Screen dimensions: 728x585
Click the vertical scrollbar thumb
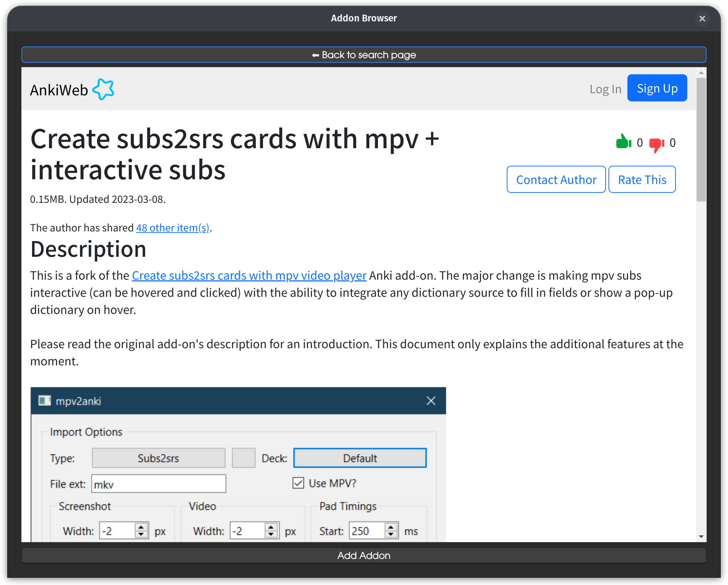[701, 139]
